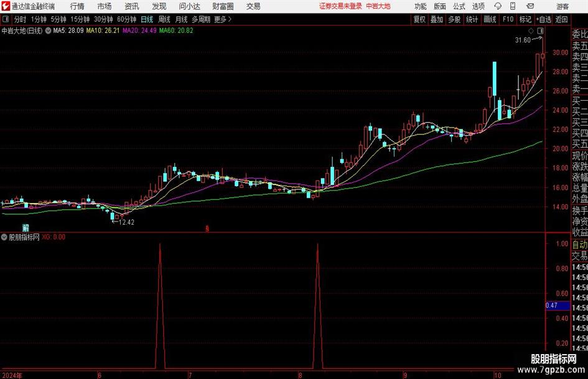Open the 发现 menu

[159, 6]
